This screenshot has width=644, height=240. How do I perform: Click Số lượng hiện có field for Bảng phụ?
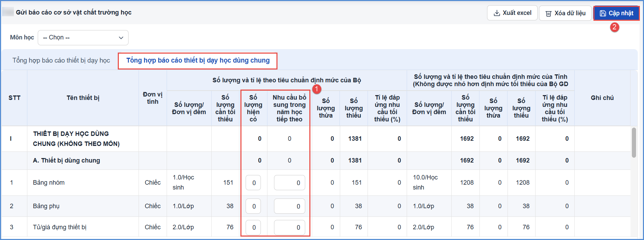pos(253,206)
